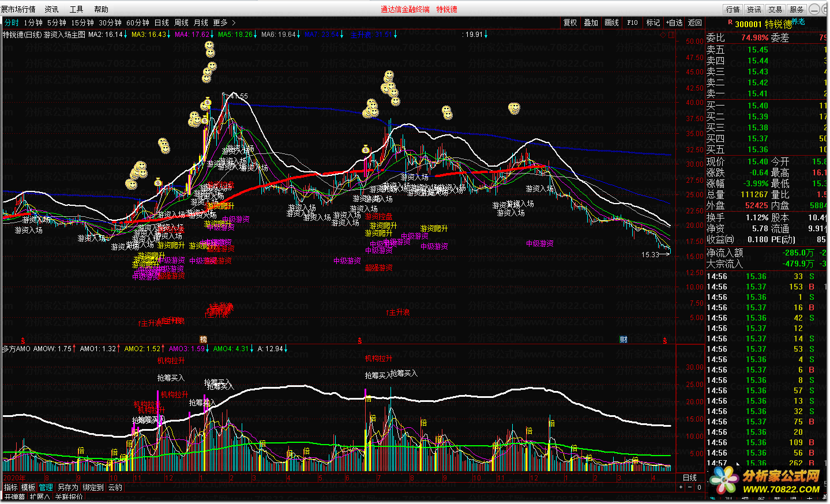Open the 扩展市场行情 menu
This screenshot has width=830, height=504.
pyautogui.click(x=18, y=9)
